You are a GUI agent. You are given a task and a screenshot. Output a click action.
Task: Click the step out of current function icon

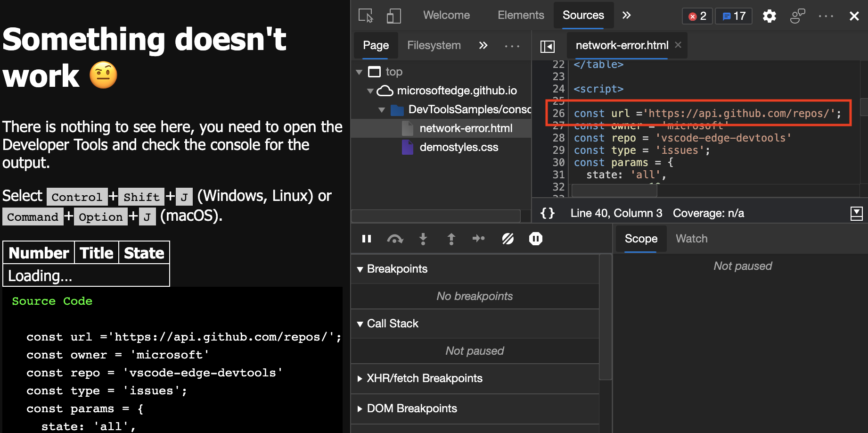pos(451,239)
